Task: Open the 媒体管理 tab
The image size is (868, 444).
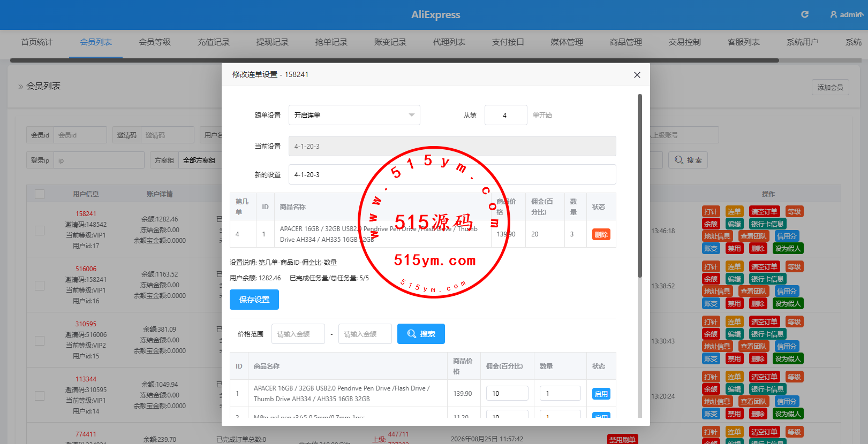Action: 567,42
